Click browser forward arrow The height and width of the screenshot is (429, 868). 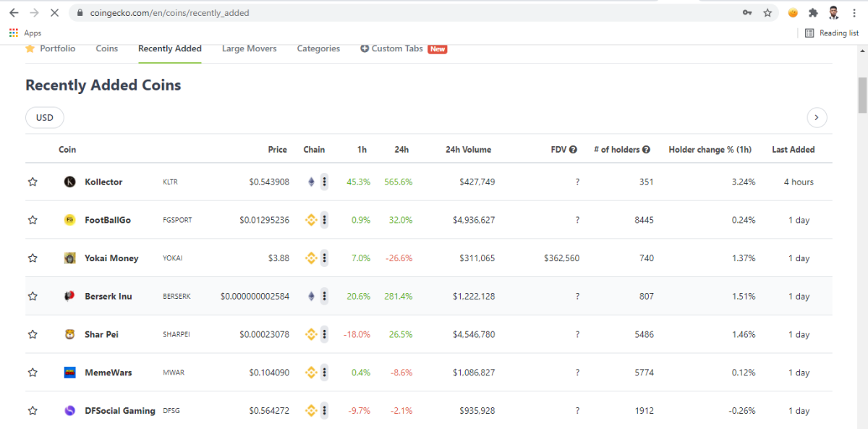click(34, 13)
